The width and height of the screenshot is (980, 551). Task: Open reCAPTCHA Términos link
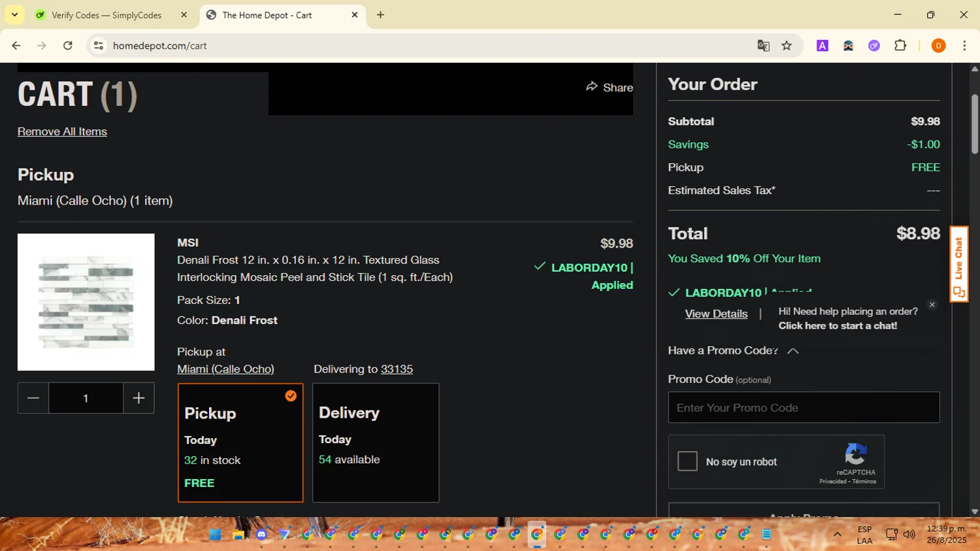pos(864,482)
